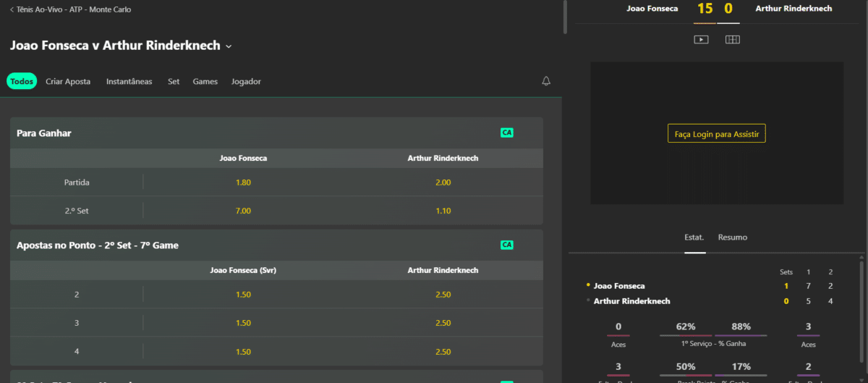Switch to the Resumo tab
868x383 pixels.
(733, 237)
